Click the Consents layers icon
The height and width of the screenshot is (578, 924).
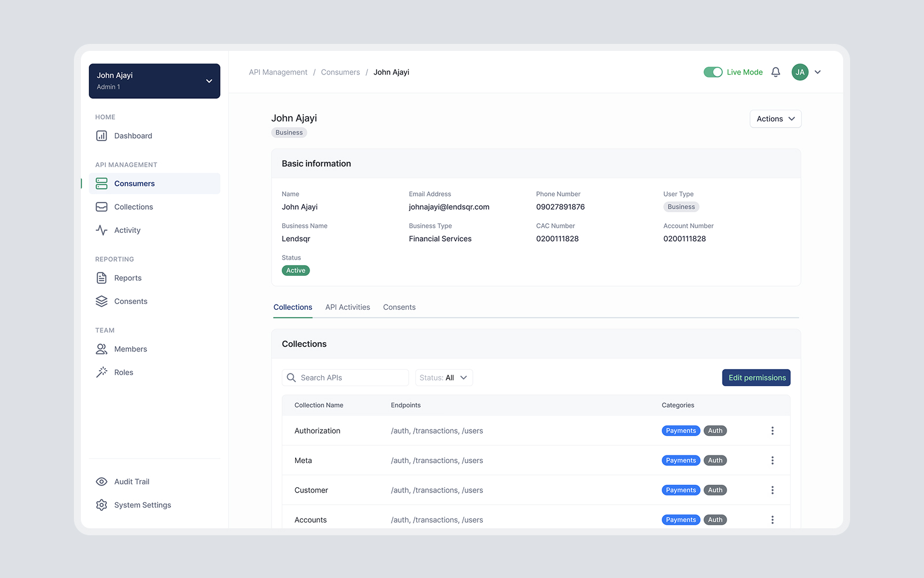tap(101, 301)
